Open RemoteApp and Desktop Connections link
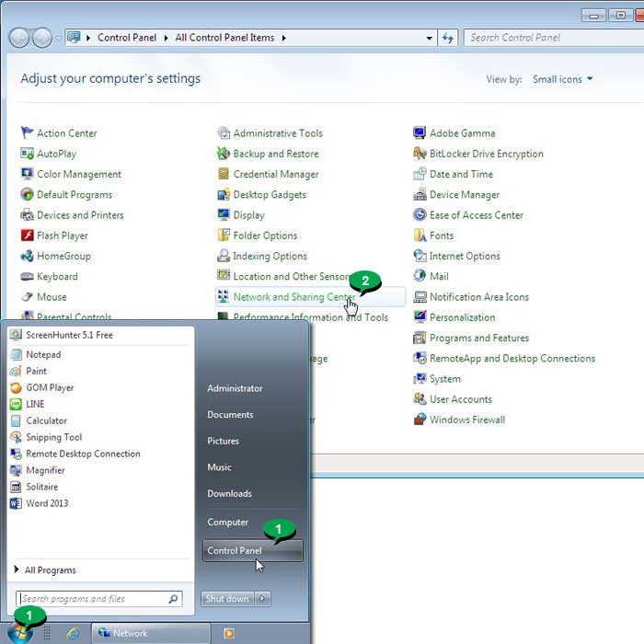This screenshot has width=644, height=644. pyautogui.click(x=512, y=358)
